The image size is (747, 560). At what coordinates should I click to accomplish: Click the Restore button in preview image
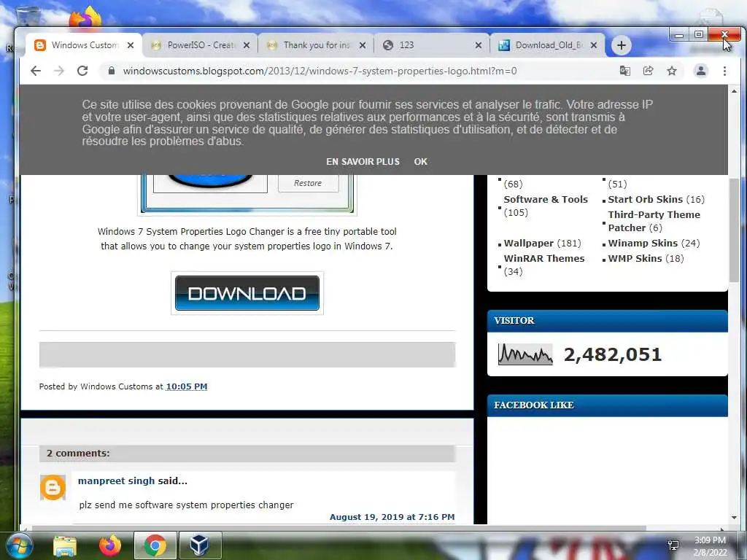tap(309, 183)
